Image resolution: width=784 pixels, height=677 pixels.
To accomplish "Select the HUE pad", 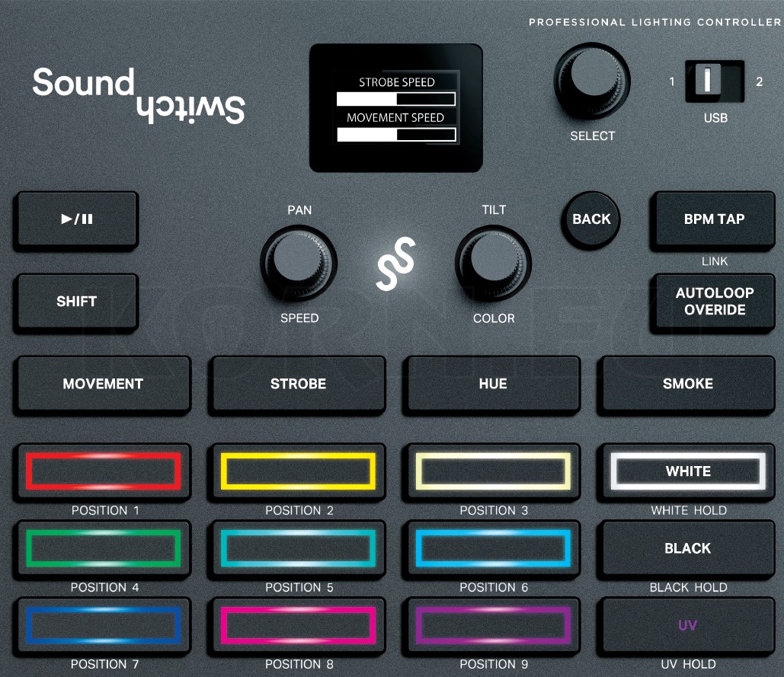I will pyautogui.click(x=491, y=384).
